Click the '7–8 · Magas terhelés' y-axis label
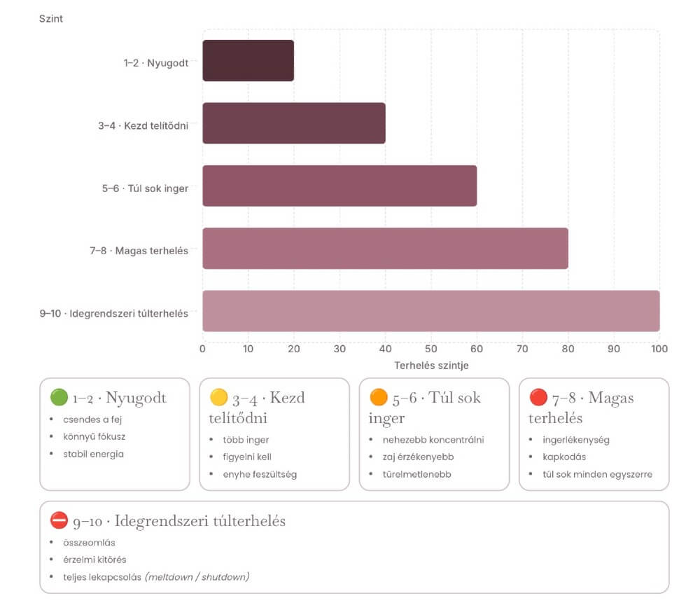Screen dimensions: 700x610 coord(139,251)
